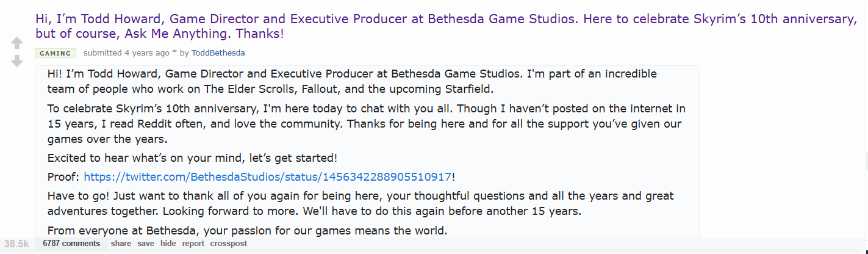Screen dimensions: 868x254
Task: Report this post
Action: pyautogui.click(x=193, y=244)
